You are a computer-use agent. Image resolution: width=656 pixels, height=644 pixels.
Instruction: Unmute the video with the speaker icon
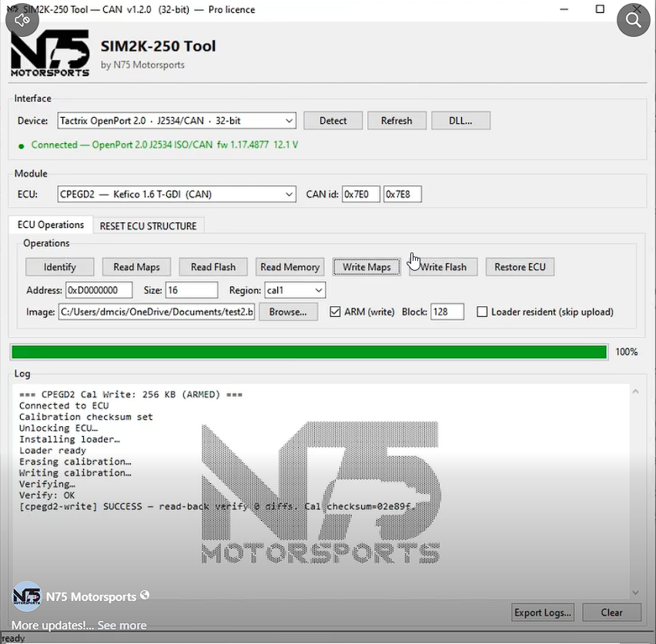pos(22,20)
